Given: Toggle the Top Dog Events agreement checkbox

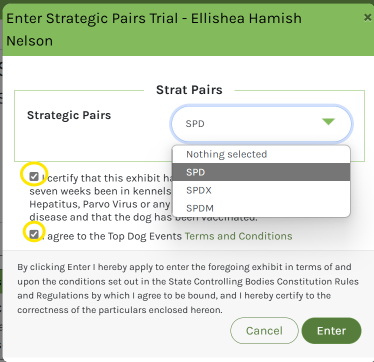Looking at the screenshot, I should tap(34, 234).
